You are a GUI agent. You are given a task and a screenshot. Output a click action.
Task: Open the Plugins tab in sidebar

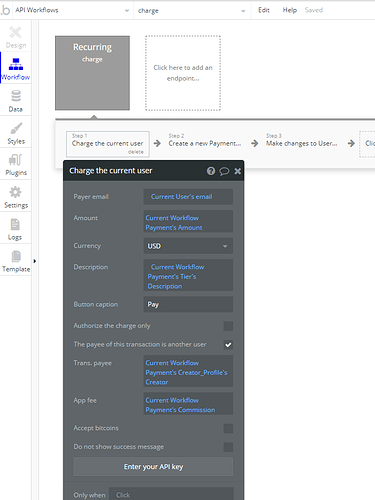(15, 165)
